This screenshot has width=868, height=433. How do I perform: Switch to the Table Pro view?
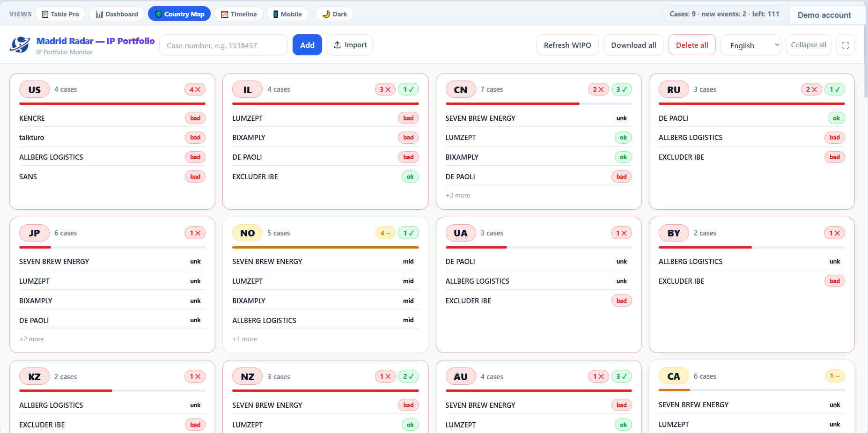click(x=60, y=14)
